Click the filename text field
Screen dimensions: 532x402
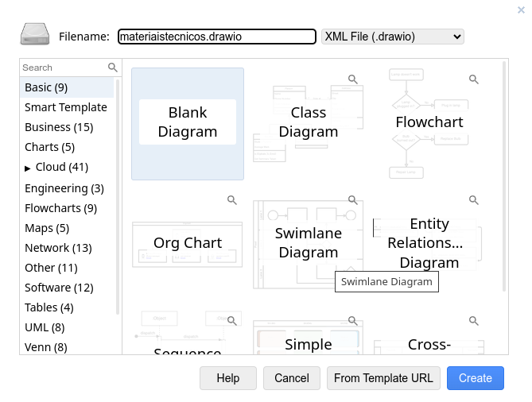[x=216, y=37]
